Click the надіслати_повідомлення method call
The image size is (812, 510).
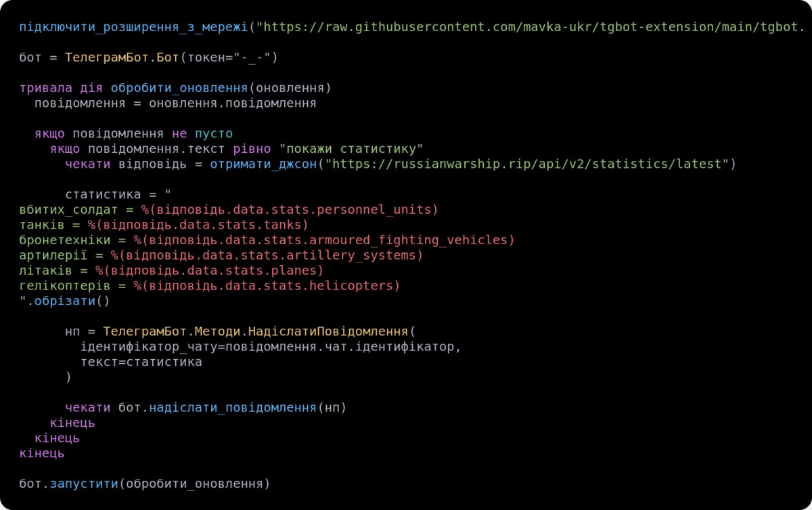(x=232, y=408)
